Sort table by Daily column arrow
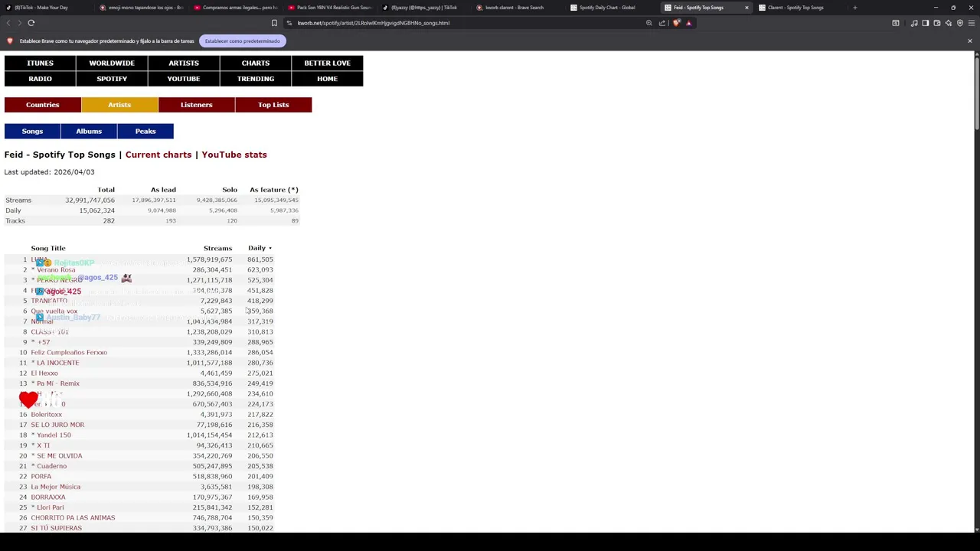 click(x=269, y=248)
